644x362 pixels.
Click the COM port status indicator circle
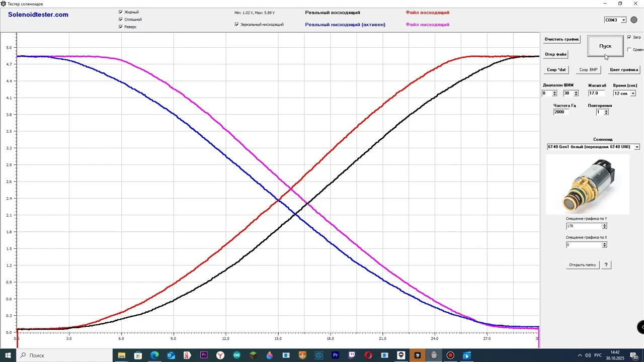[634, 20]
